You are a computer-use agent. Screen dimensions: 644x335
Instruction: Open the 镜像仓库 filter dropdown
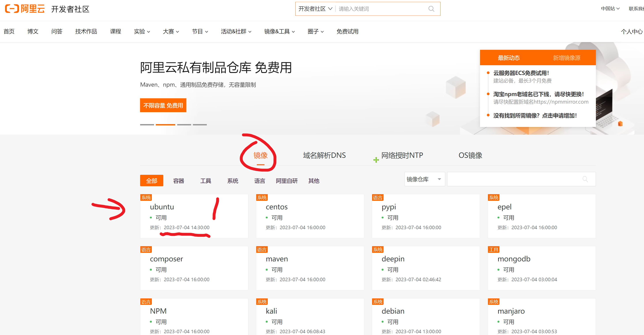[424, 179]
